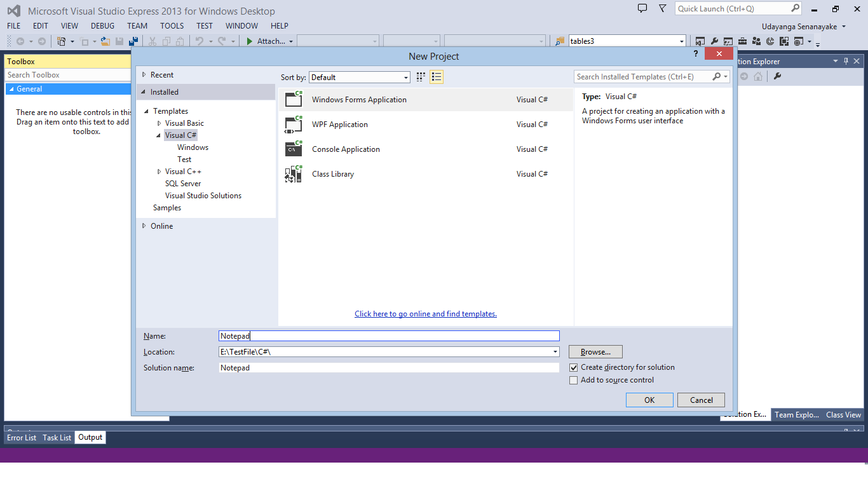Click the Redo arrow in toolbar
Screen dimensions: 868x488
point(222,41)
